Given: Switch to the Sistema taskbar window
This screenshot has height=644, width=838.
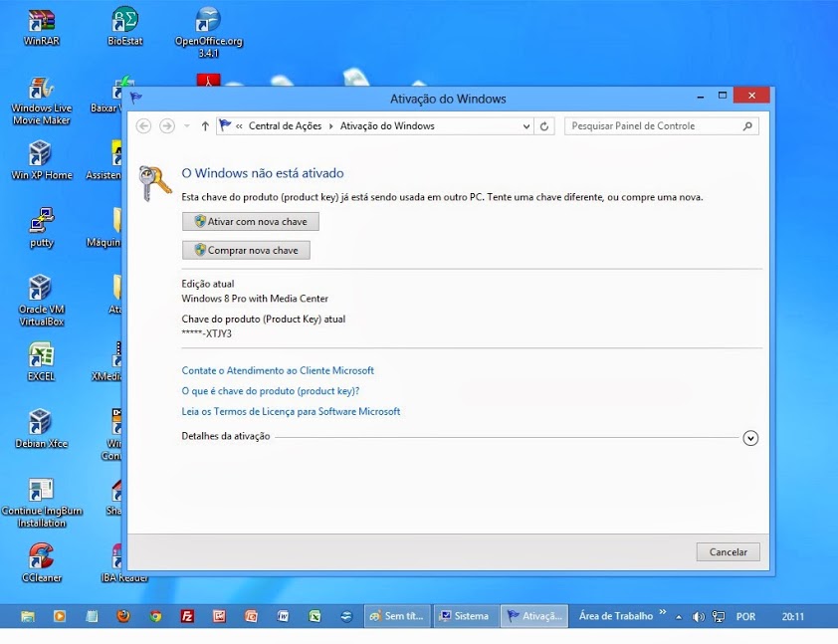Looking at the screenshot, I should [465, 616].
